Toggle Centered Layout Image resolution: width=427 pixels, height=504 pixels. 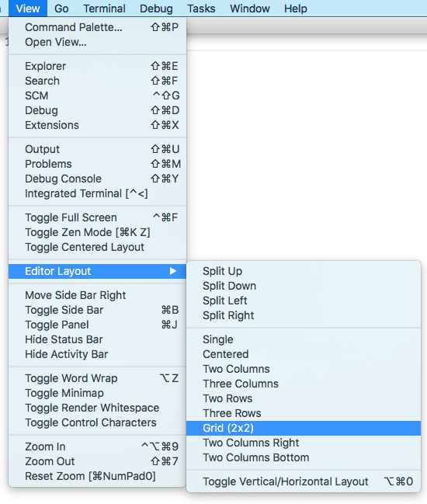tap(97, 247)
